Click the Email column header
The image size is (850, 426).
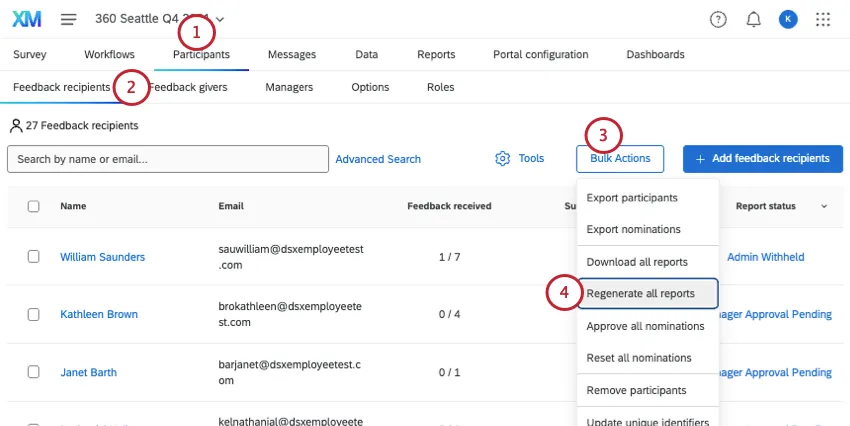click(x=231, y=206)
